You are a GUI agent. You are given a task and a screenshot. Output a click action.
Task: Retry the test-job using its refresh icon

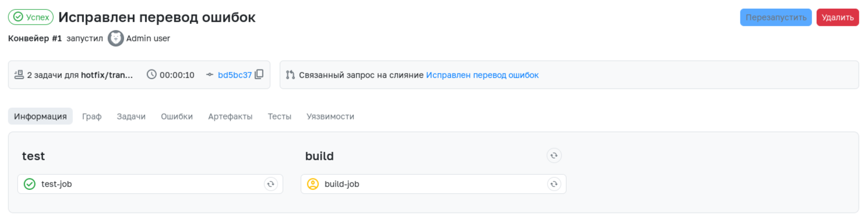point(270,184)
